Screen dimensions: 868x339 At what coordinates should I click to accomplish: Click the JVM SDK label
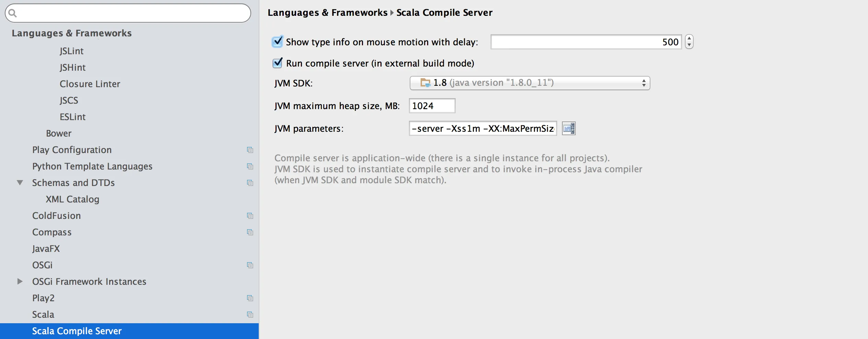pyautogui.click(x=293, y=83)
